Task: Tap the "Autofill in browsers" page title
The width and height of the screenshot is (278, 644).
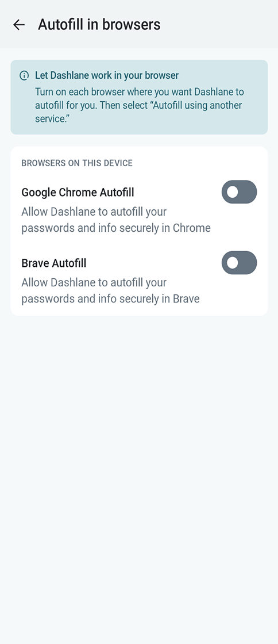Action: pos(99,25)
